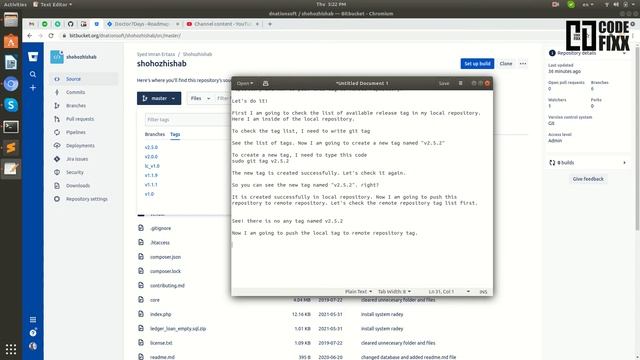Click Give feedback button
Viewport: 640px width, 360px height.
click(588, 179)
